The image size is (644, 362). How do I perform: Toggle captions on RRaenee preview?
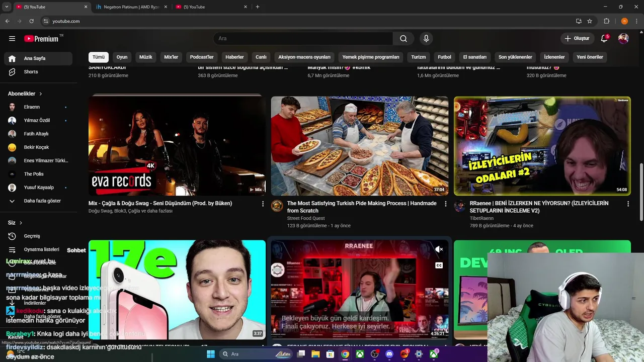(439, 265)
